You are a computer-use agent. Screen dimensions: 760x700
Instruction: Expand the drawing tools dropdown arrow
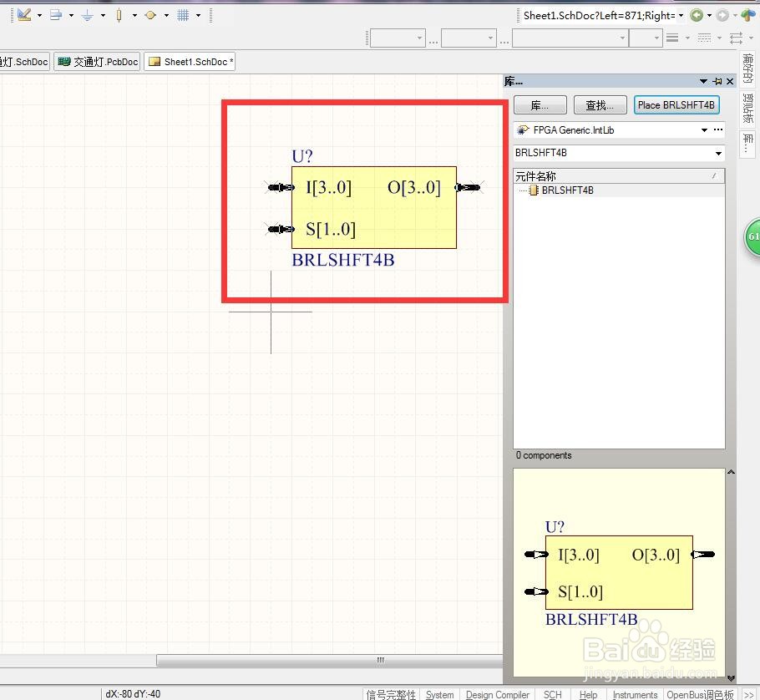click(x=40, y=16)
